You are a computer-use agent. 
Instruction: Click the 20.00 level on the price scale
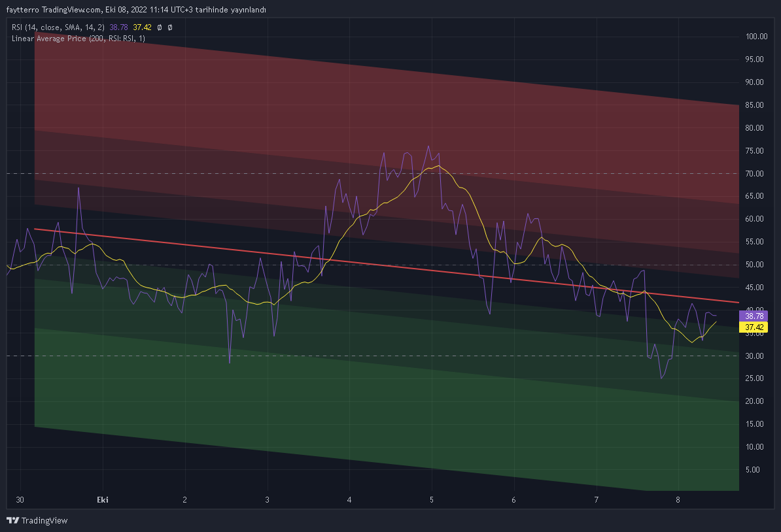754,401
